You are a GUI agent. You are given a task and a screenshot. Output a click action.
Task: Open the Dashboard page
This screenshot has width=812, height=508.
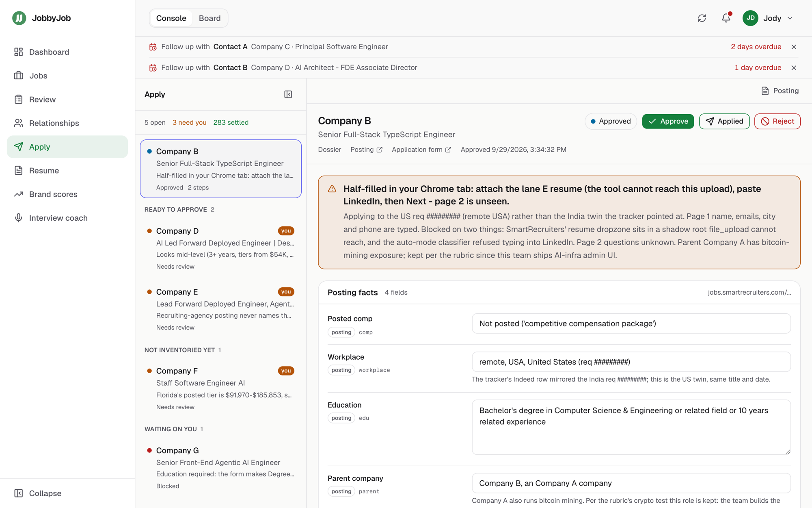pyautogui.click(x=67, y=52)
